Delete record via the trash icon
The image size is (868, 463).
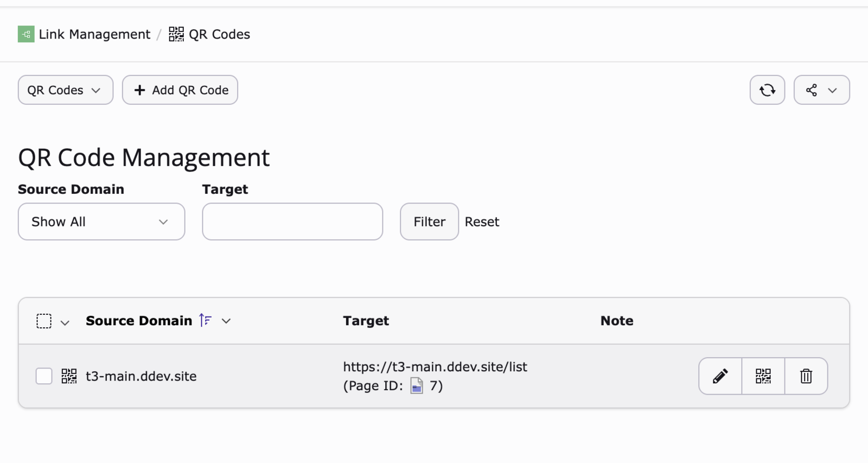point(806,376)
